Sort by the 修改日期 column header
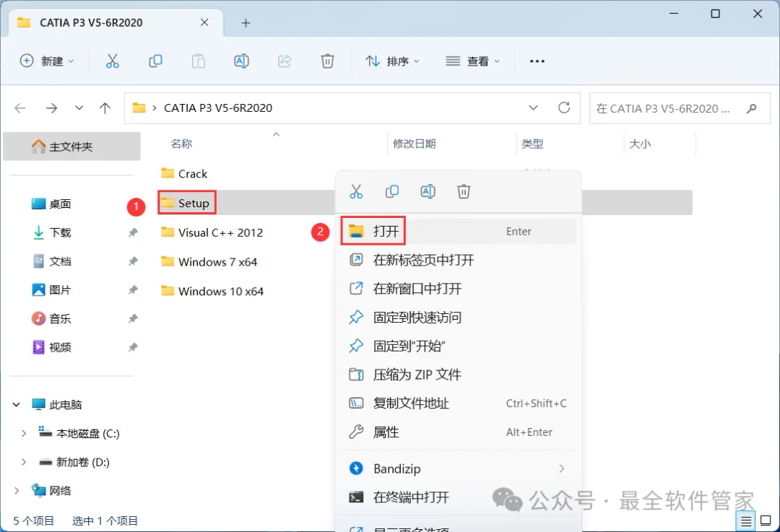Screen dimensions: 780x532 415,144
